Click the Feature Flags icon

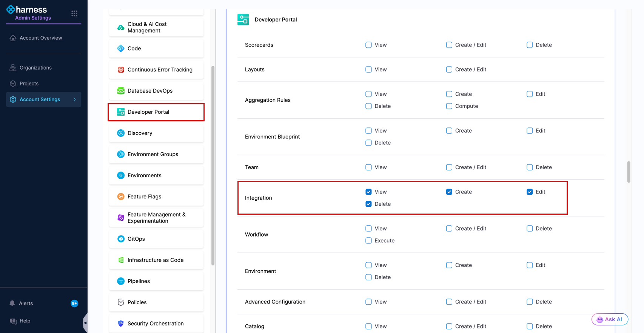121,197
